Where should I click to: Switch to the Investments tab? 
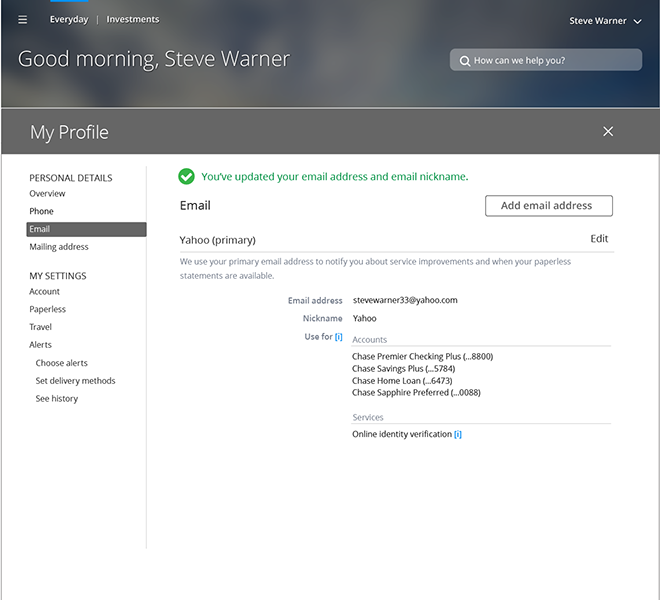(x=133, y=19)
